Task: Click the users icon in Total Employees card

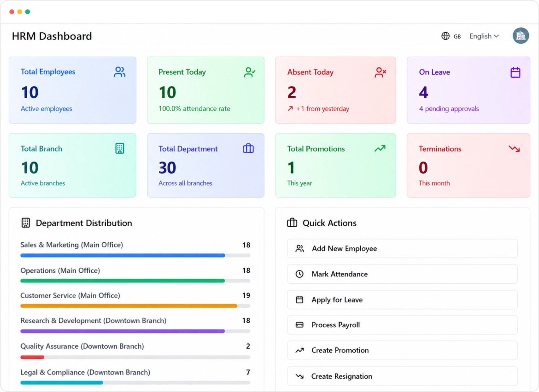Action: click(x=120, y=72)
